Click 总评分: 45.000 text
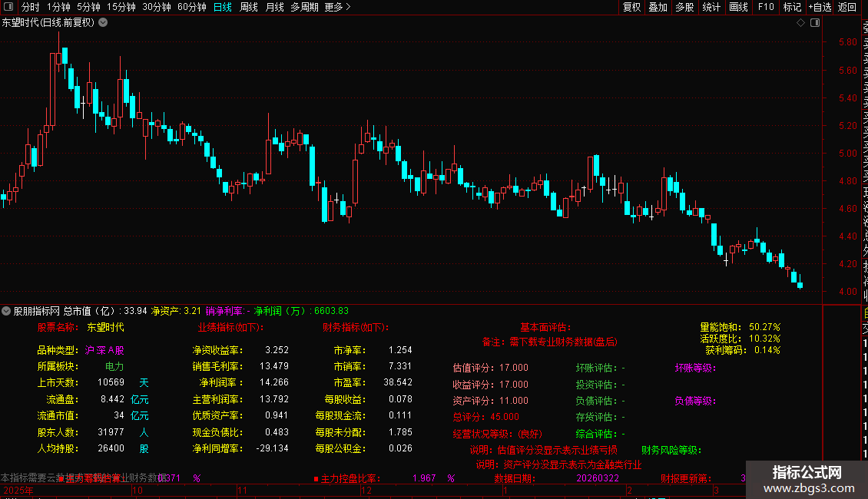This screenshot has width=868, height=499. tap(486, 417)
